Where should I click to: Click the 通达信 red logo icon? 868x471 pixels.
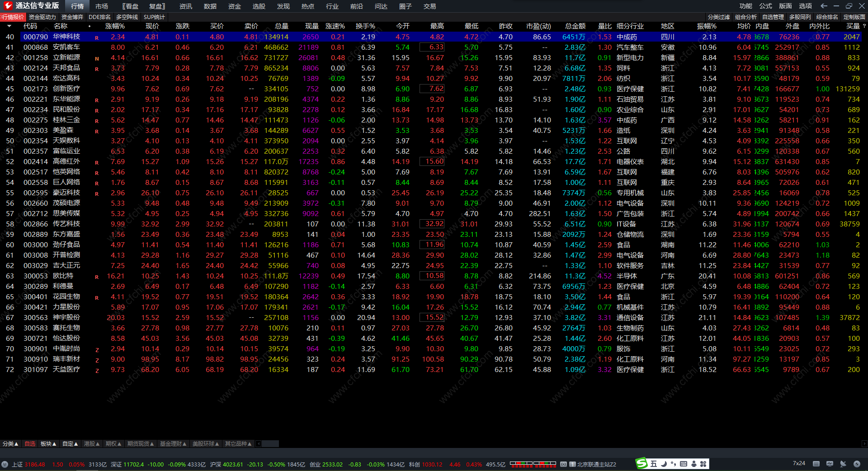[8, 6]
